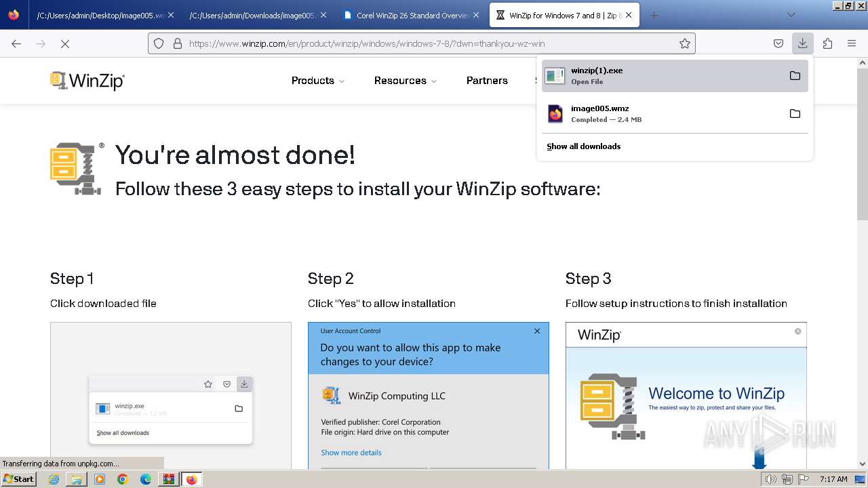This screenshot has height=488, width=868.
Task: Open tracking protection shield info
Action: coord(159,43)
